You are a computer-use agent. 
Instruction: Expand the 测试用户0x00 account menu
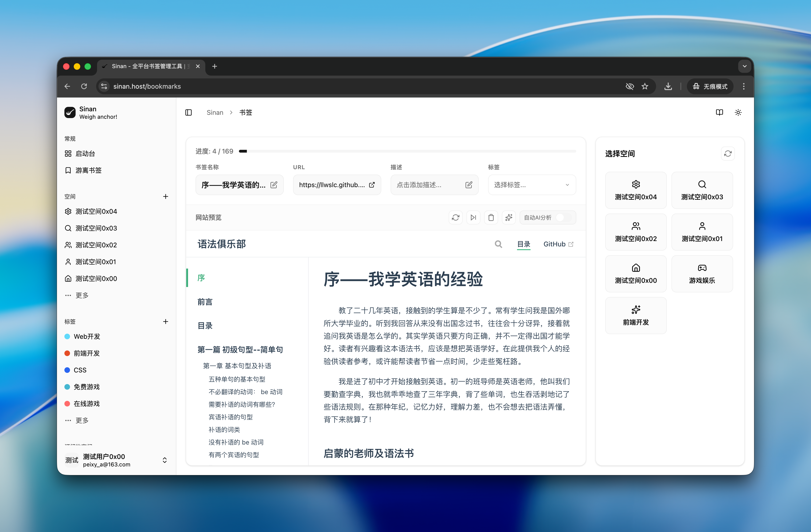pyautogui.click(x=164, y=460)
